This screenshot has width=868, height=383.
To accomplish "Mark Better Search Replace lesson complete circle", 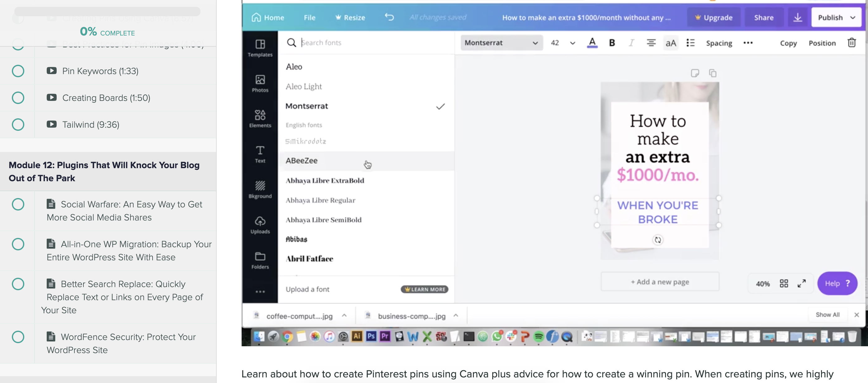I will (18, 284).
